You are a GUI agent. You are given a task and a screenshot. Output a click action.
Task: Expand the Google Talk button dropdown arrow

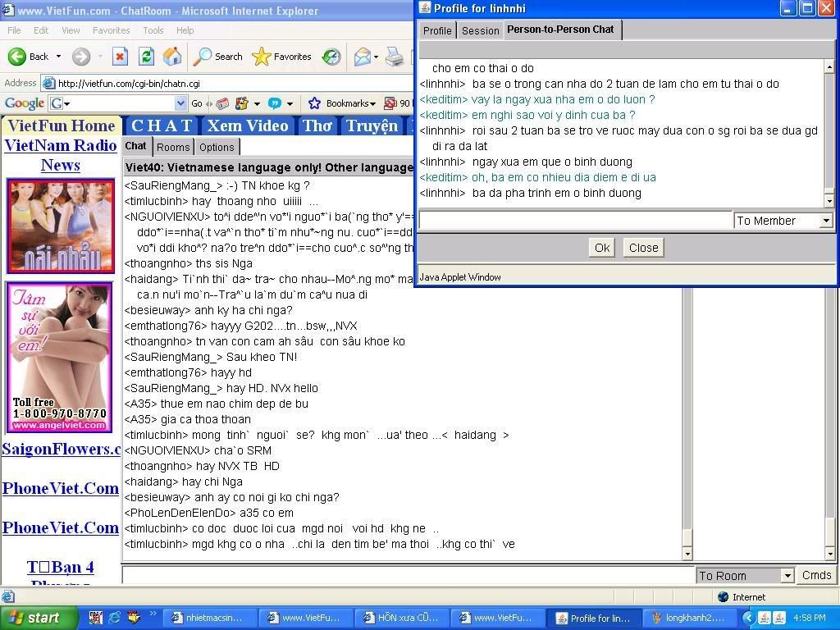click(x=290, y=103)
